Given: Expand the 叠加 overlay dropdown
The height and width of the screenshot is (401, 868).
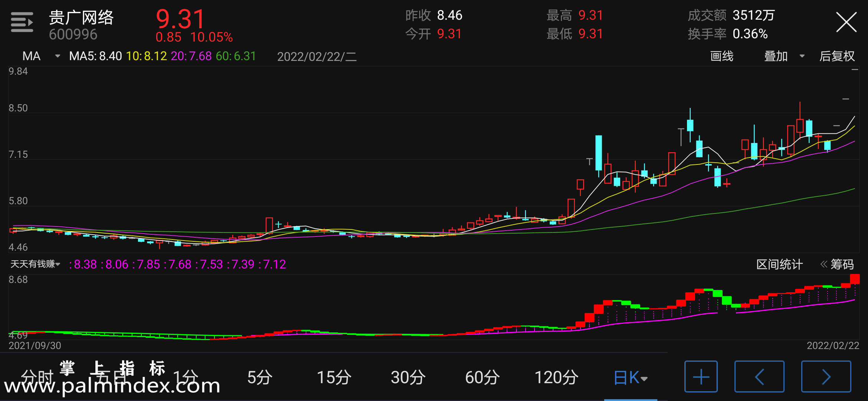Looking at the screenshot, I should point(784,56).
